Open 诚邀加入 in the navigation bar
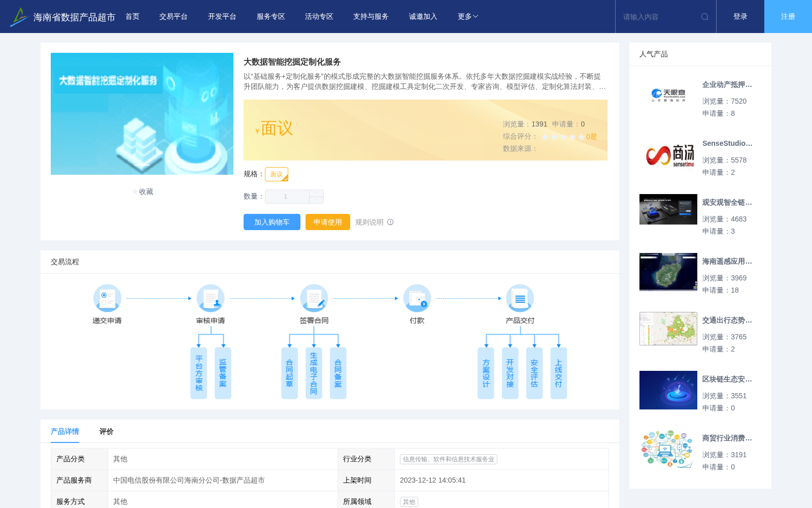 (x=423, y=17)
